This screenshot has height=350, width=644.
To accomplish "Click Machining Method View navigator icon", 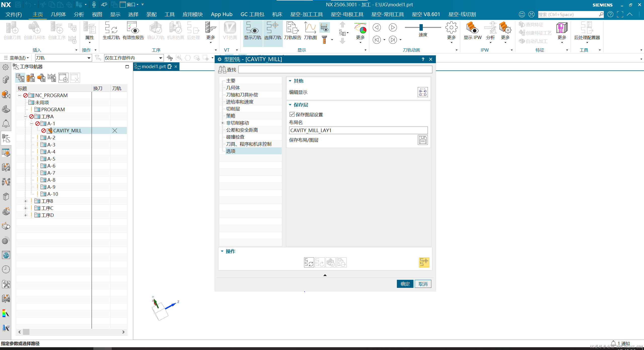I will click(52, 78).
